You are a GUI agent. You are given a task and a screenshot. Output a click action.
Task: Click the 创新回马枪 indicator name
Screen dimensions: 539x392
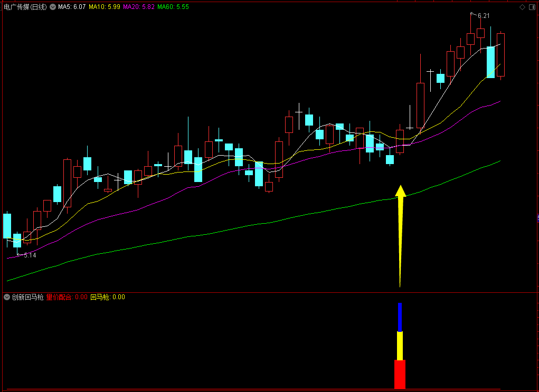[28, 297]
